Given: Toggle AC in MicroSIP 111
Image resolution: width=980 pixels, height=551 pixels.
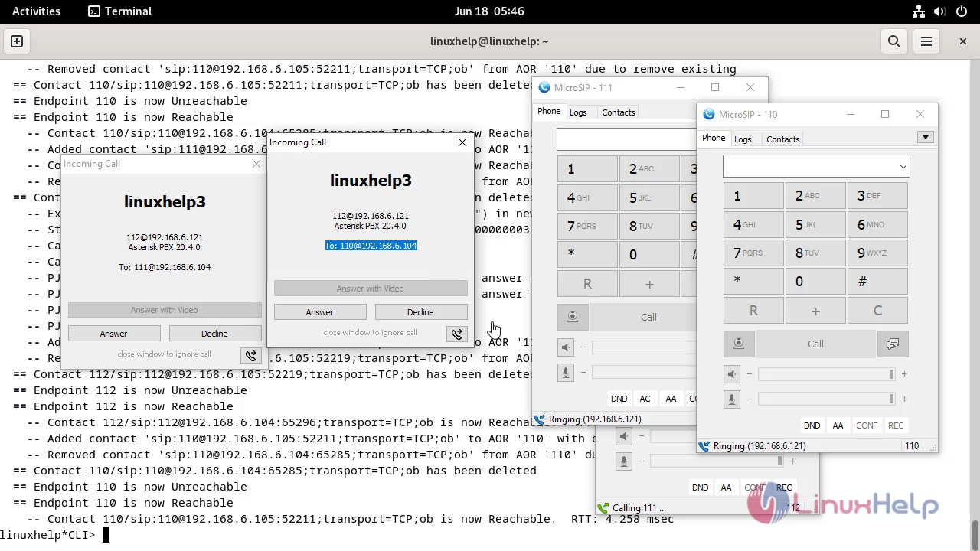Looking at the screenshot, I should point(645,399).
